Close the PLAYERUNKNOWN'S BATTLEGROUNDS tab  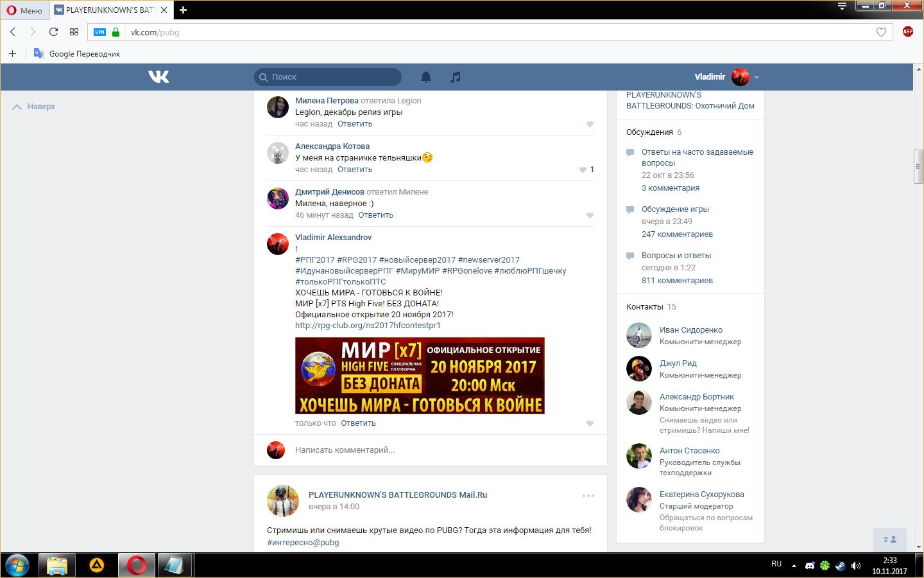(x=164, y=10)
